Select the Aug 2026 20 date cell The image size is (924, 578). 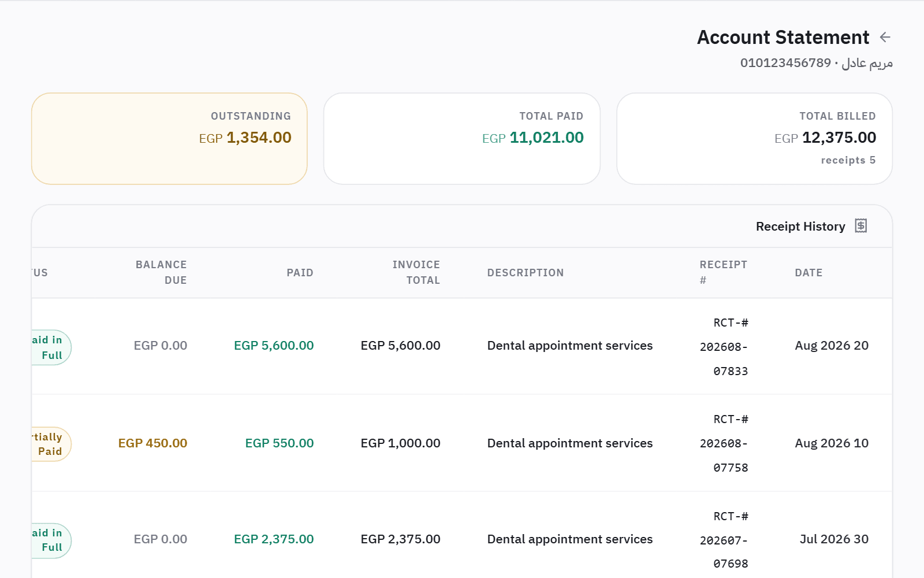pyautogui.click(x=832, y=346)
